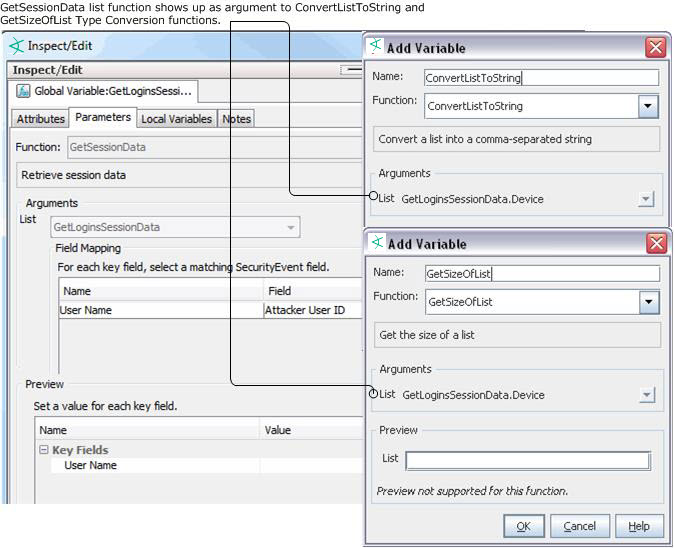Click the GetSessionData Function field
This screenshot has width=674, height=548.
click(214, 147)
